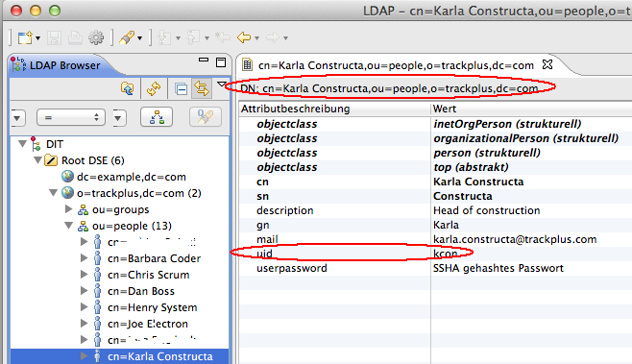Select the cn=Dan Boss entry
This screenshot has height=364, width=632.
pos(140,291)
